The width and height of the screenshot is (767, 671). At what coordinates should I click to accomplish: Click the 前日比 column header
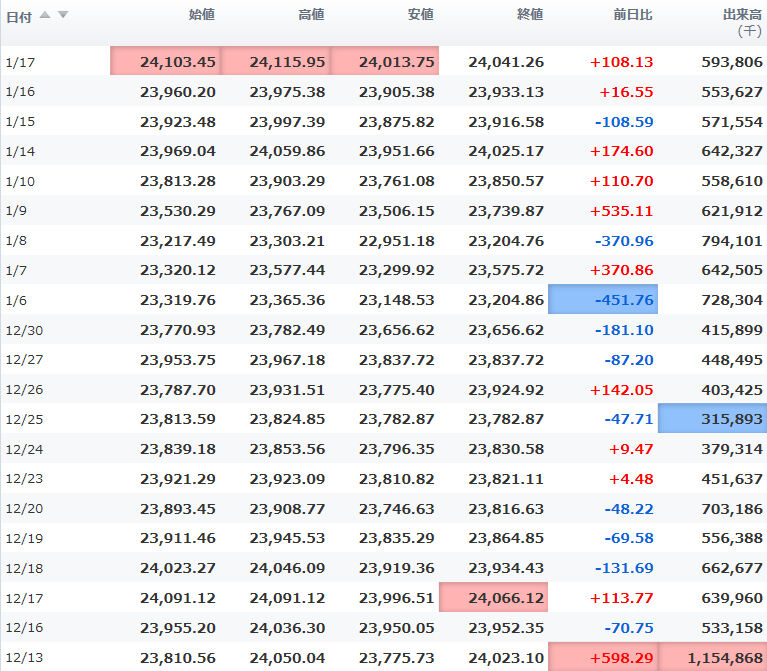click(x=633, y=15)
